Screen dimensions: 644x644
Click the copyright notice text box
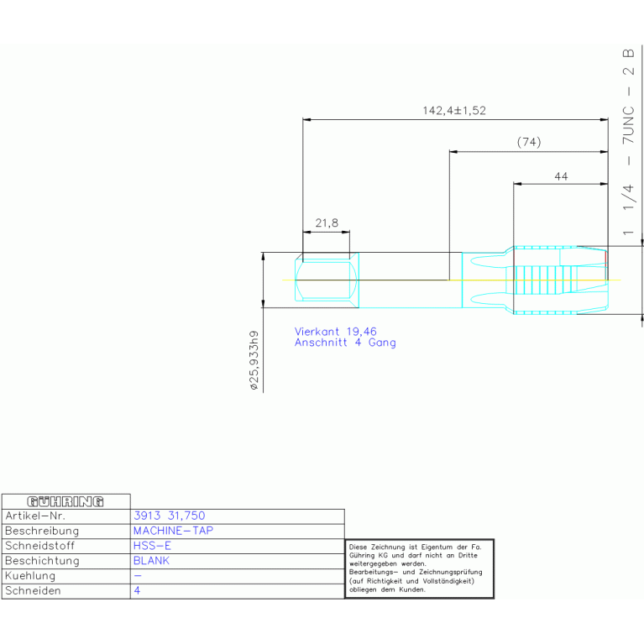(419, 568)
